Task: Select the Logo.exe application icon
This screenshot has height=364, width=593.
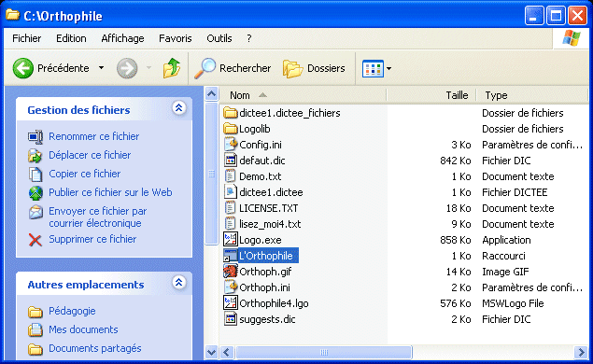Action: click(x=231, y=240)
